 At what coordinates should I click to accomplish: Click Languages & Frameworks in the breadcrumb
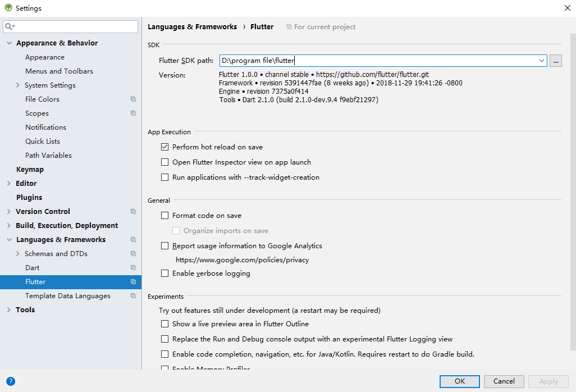click(192, 27)
